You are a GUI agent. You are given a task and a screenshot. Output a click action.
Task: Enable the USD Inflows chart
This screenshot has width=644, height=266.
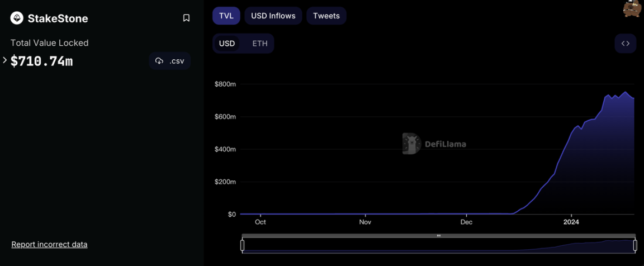click(x=273, y=16)
